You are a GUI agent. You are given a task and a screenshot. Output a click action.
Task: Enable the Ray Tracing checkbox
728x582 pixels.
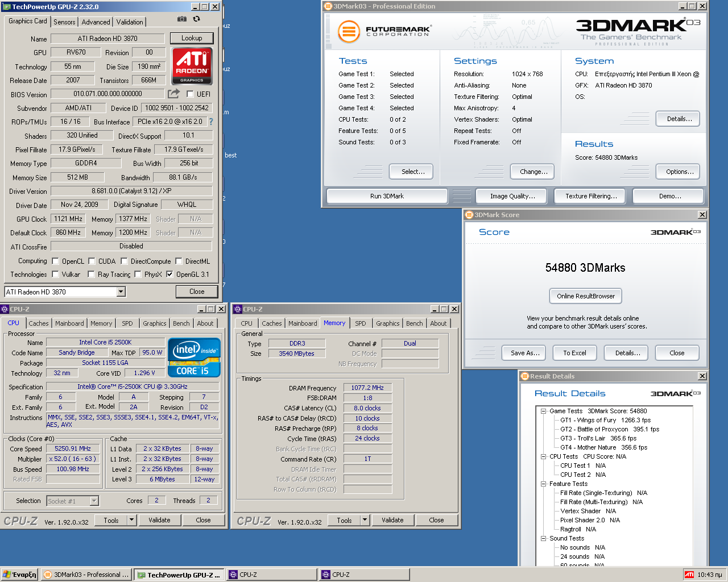[91, 274]
